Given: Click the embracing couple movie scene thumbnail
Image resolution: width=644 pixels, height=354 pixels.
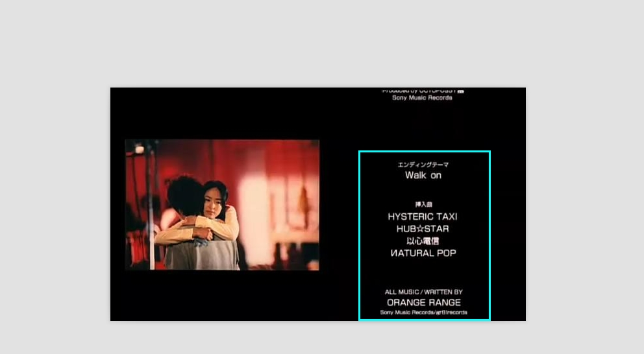Looking at the screenshot, I should pos(221,204).
